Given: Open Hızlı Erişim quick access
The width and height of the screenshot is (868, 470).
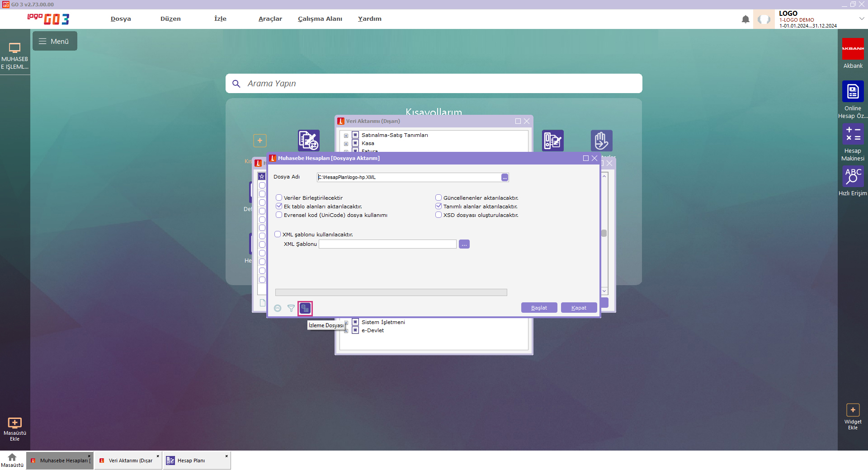Looking at the screenshot, I should pyautogui.click(x=853, y=176).
